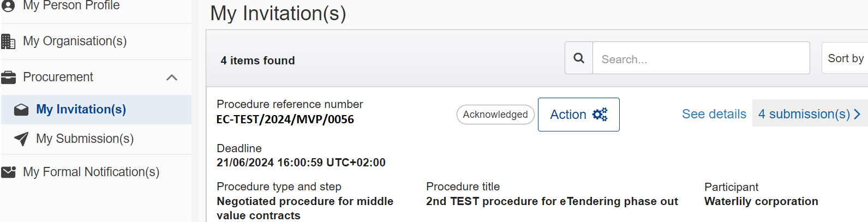Click the Acknowledged status badge
This screenshot has width=868, height=222.
(495, 115)
